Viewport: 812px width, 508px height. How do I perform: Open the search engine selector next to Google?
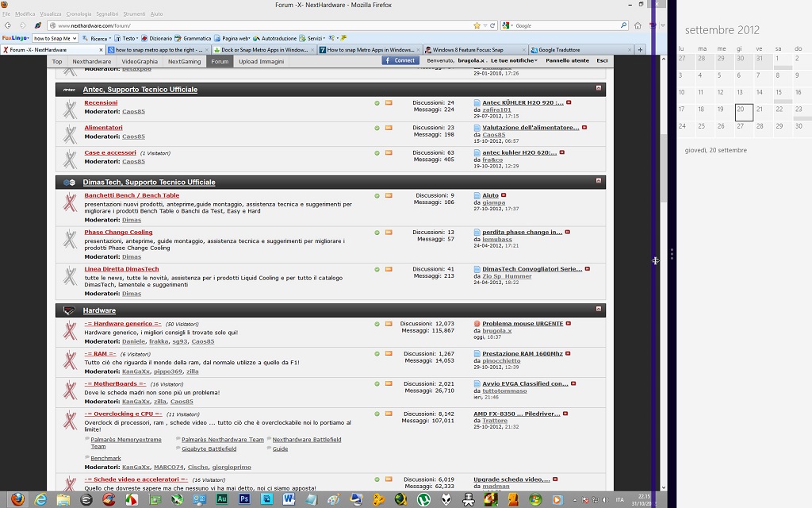coord(507,25)
